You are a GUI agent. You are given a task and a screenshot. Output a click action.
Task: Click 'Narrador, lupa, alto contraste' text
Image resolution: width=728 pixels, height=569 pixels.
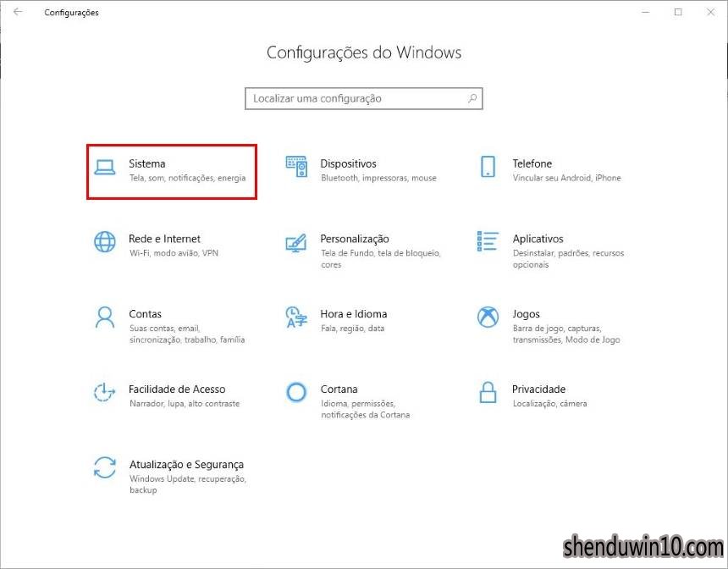pos(185,404)
